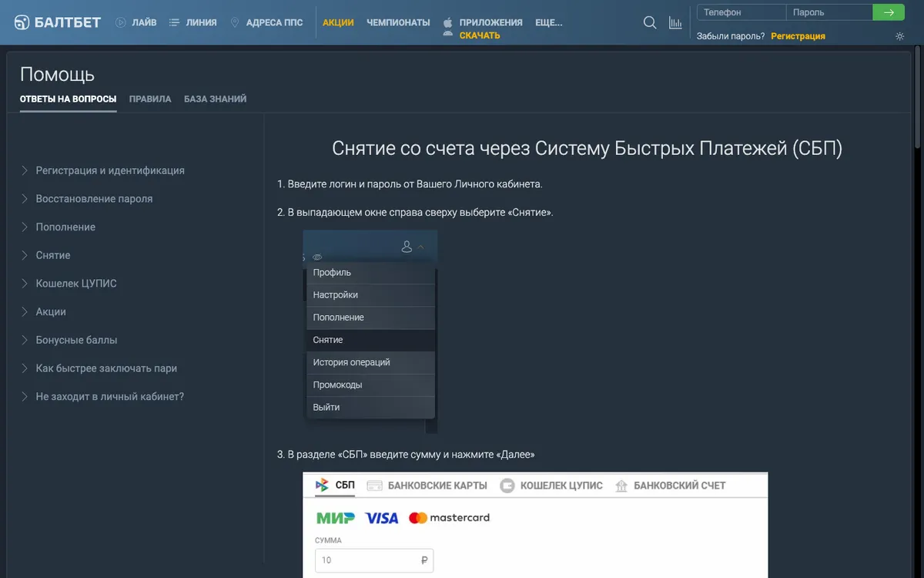Switch to the БАЗА ЗНАНИЙ tab
The height and width of the screenshot is (578, 924).
tap(216, 99)
